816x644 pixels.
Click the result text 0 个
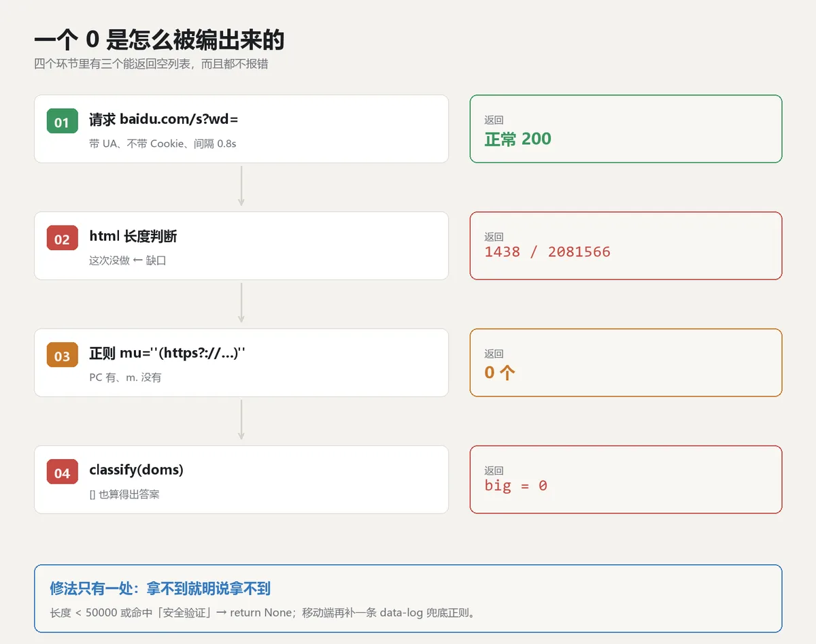[x=500, y=372]
